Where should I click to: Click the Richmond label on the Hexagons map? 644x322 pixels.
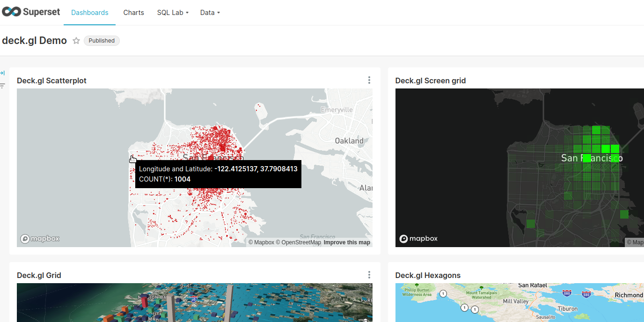pos(629,295)
